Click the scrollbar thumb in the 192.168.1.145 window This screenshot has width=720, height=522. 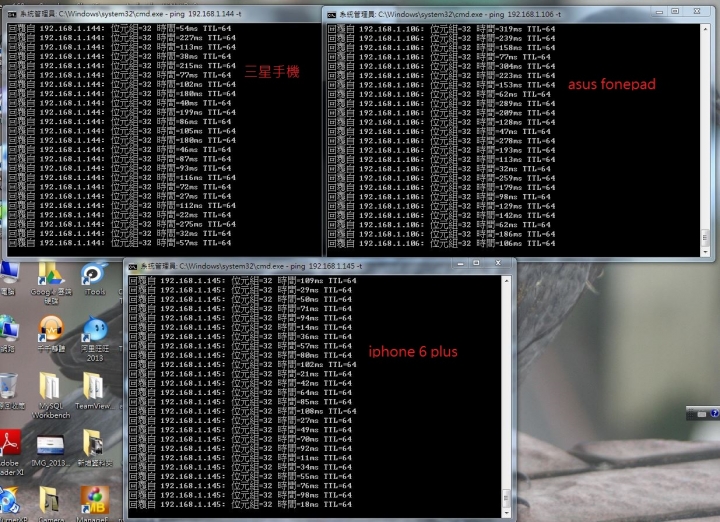tap(506, 498)
